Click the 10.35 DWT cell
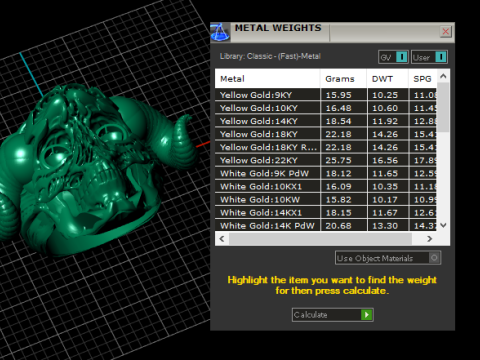The height and width of the screenshot is (360, 480). pyautogui.click(x=388, y=186)
